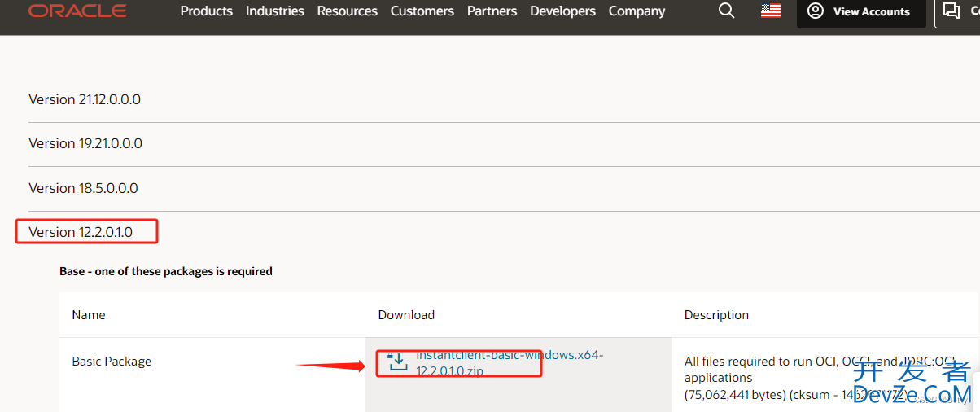980x412 pixels.
Task: Expand the Version 19.21.0.0.0 section
Action: pos(85,143)
